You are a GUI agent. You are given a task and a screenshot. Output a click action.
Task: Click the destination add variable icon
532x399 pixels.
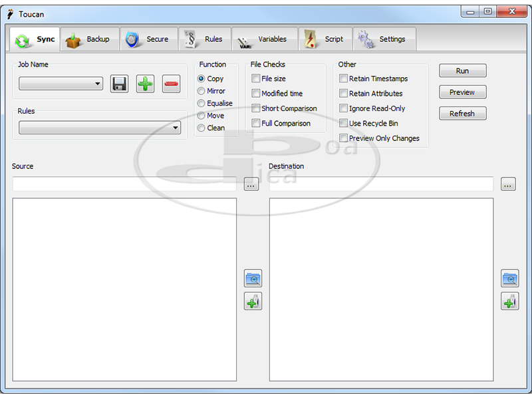(x=509, y=301)
